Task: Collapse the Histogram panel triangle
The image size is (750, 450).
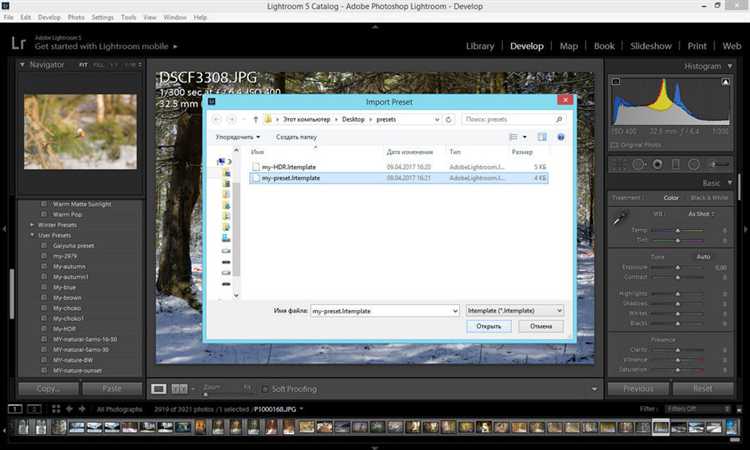Action: (729, 66)
